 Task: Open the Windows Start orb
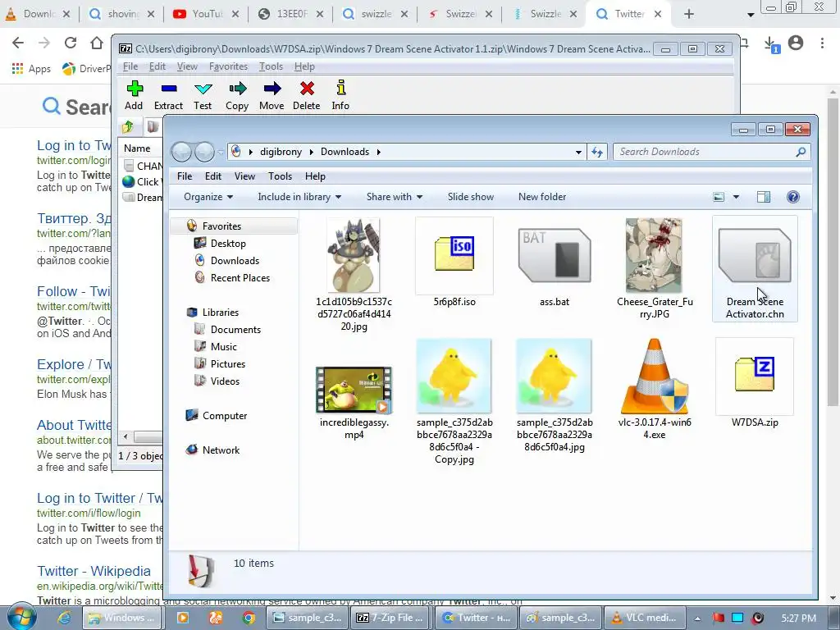coord(21,617)
